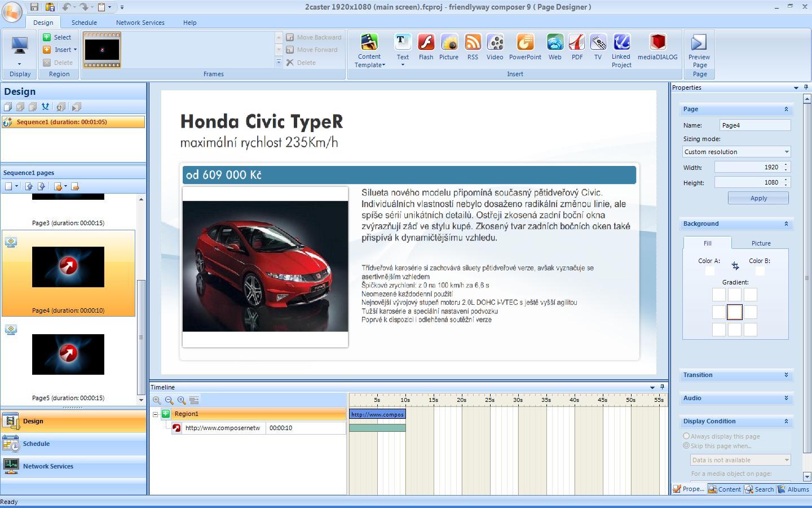Collapse the Background section

coord(786,224)
